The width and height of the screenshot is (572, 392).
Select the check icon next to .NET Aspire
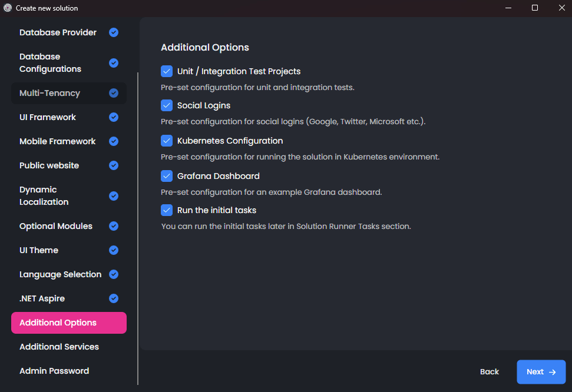(113, 298)
